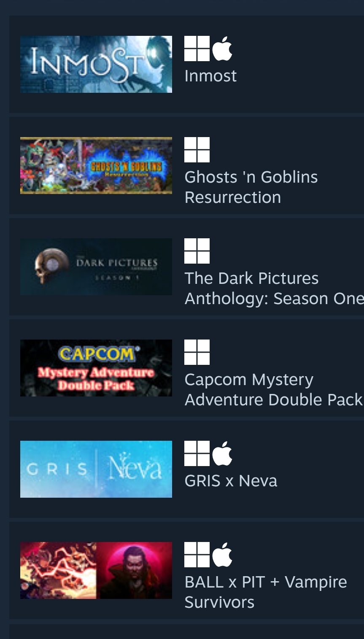The width and height of the screenshot is (364, 639).
Task: Click the Windows icon above Inmost
Action: (197, 49)
